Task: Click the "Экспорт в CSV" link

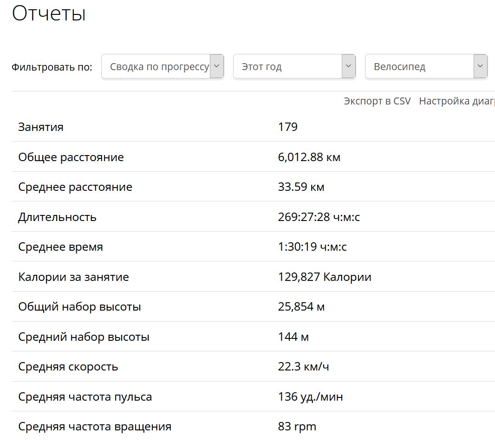Action: (377, 101)
